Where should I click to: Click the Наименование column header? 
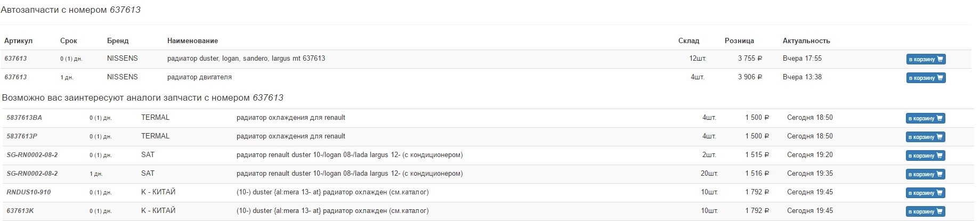(192, 41)
